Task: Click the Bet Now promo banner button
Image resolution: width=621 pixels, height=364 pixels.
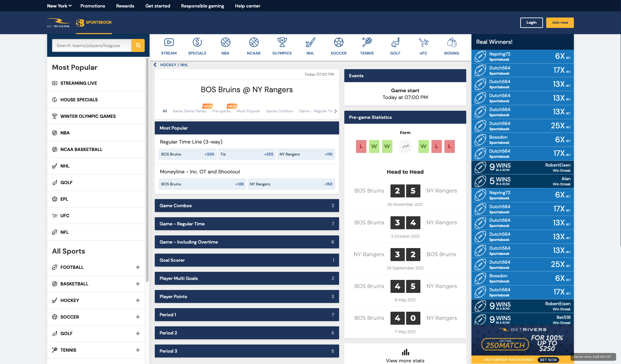Action: coord(548,359)
